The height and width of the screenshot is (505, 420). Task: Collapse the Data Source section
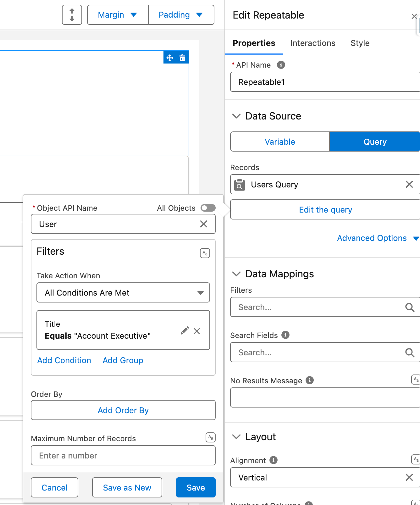point(236,116)
